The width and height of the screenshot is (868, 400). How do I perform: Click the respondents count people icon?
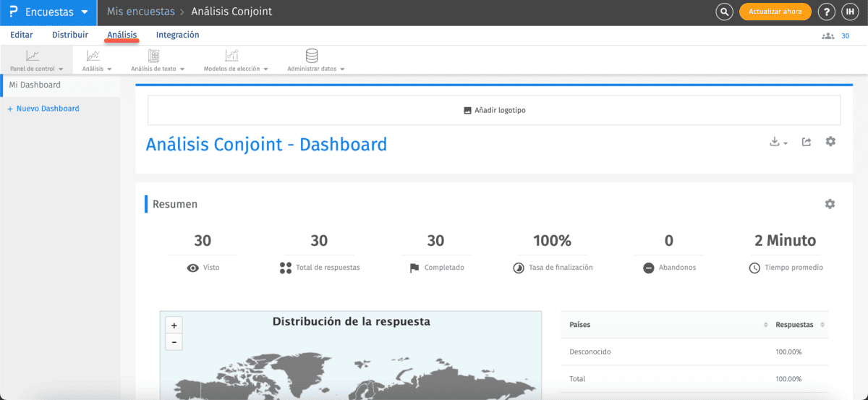tap(827, 35)
